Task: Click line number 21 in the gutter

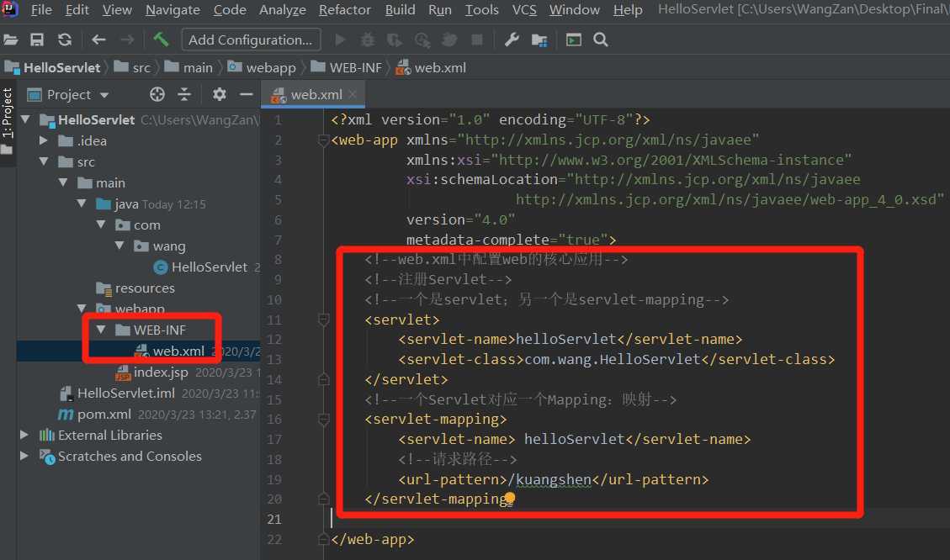Action: 273,519
